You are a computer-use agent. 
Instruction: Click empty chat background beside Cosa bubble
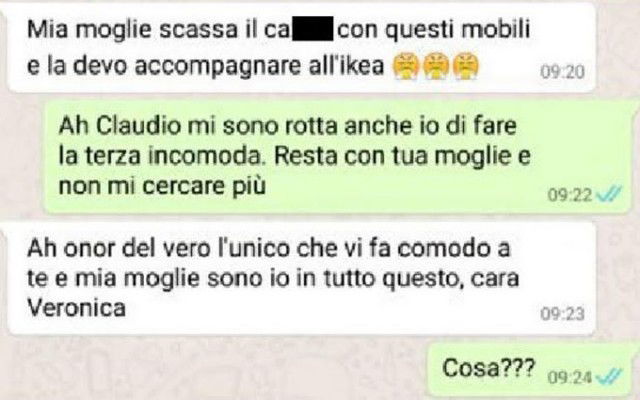point(212,369)
